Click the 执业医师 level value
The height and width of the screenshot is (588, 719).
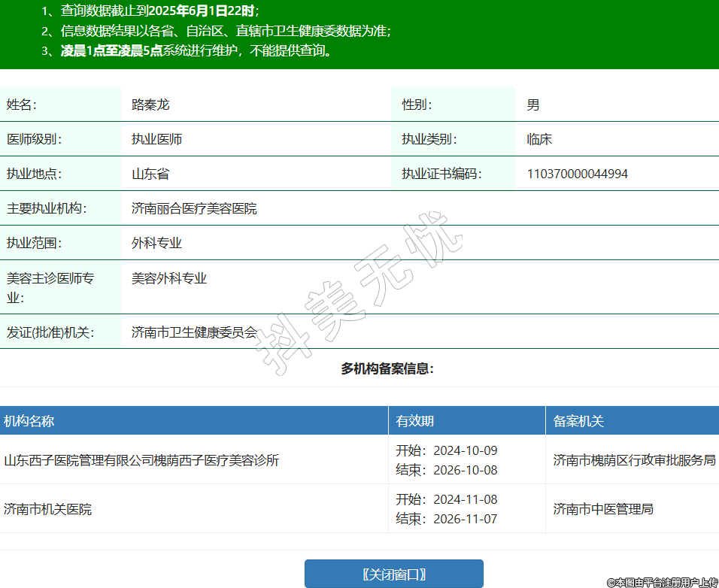point(156,139)
